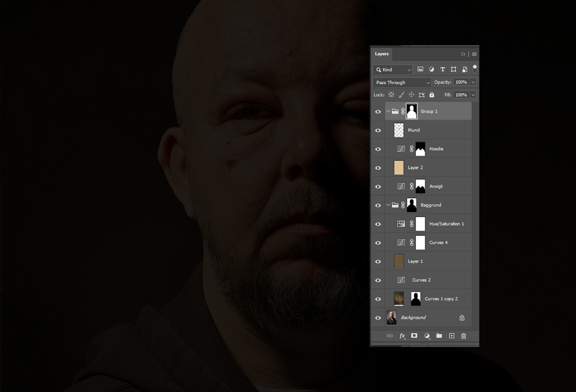Lock artboard nesting icon

pyautogui.click(x=421, y=95)
